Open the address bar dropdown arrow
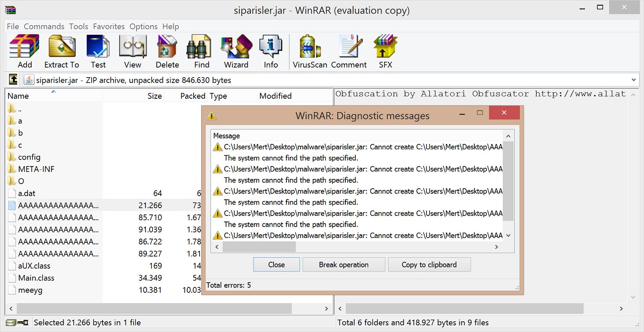This screenshot has width=644, height=332. [634, 80]
